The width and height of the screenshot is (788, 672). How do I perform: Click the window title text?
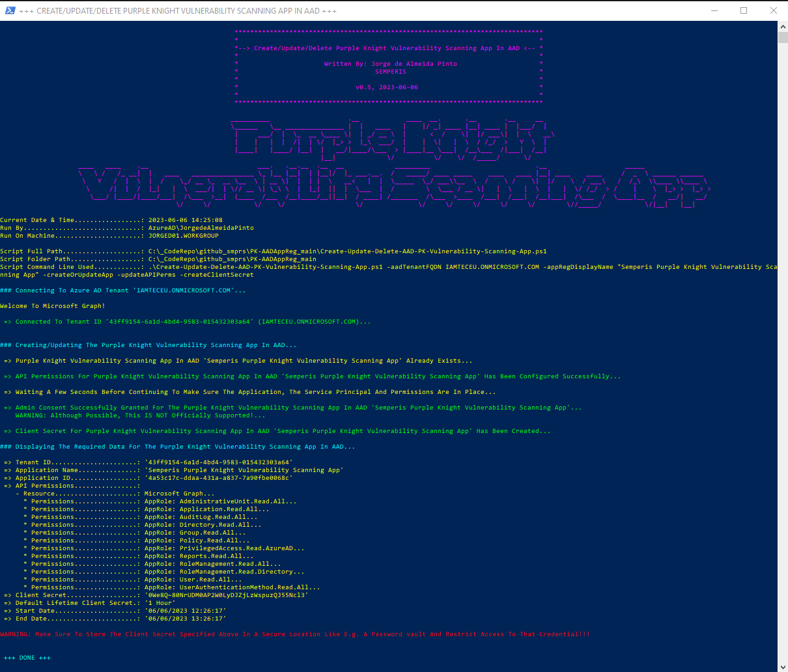click(178, 11)
